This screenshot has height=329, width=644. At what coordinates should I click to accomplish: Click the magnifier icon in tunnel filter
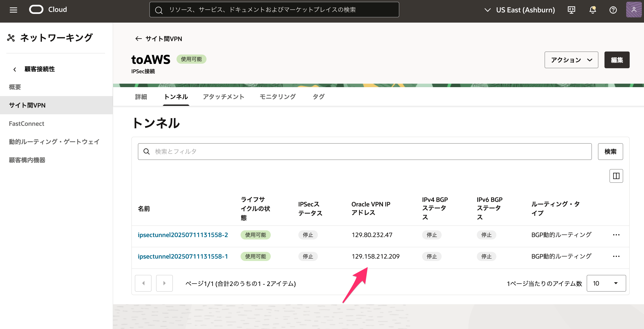(x=147, y=151)
